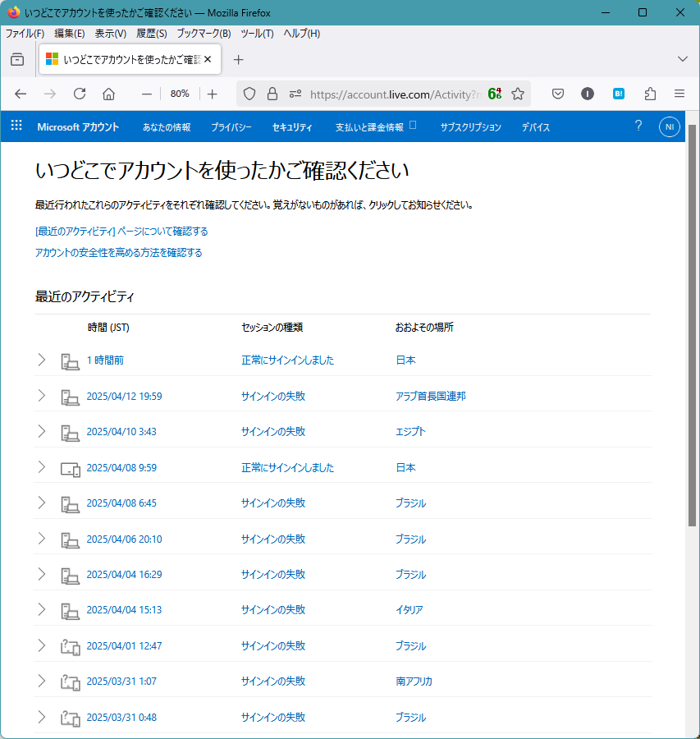Open the Firefox home page icon
This screenshot has height=739, width=700.
coord(109,94)
